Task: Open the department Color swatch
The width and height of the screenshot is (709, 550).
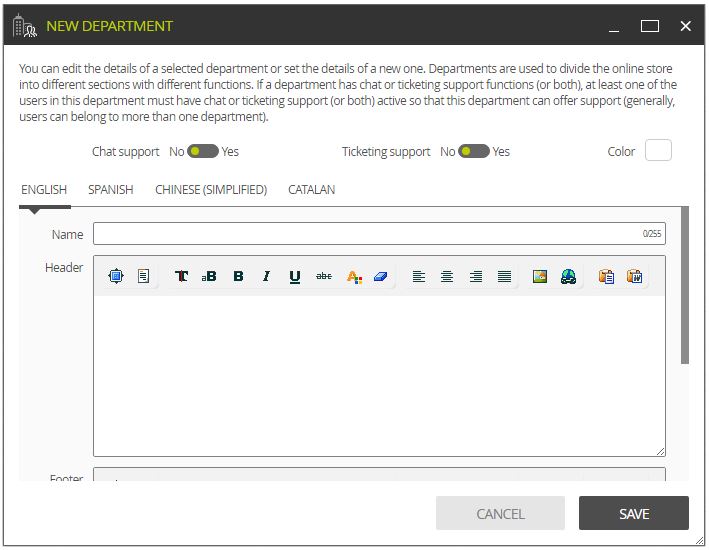Action: [x=658, y=150]
